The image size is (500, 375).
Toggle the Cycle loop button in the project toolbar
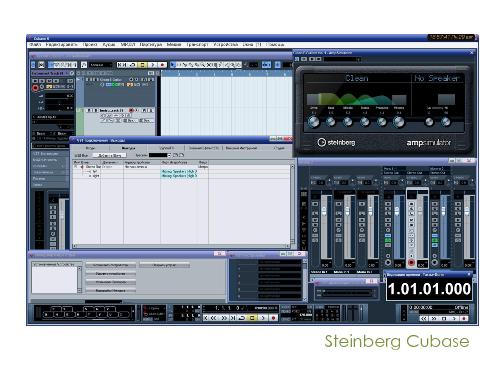pyautogui.click(x=133, y=65)
